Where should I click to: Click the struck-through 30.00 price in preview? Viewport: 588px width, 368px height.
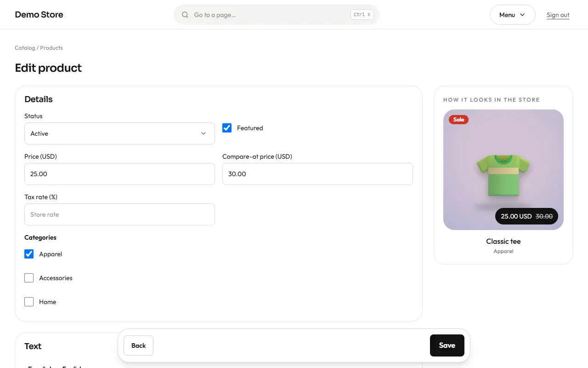pos(544,216)
